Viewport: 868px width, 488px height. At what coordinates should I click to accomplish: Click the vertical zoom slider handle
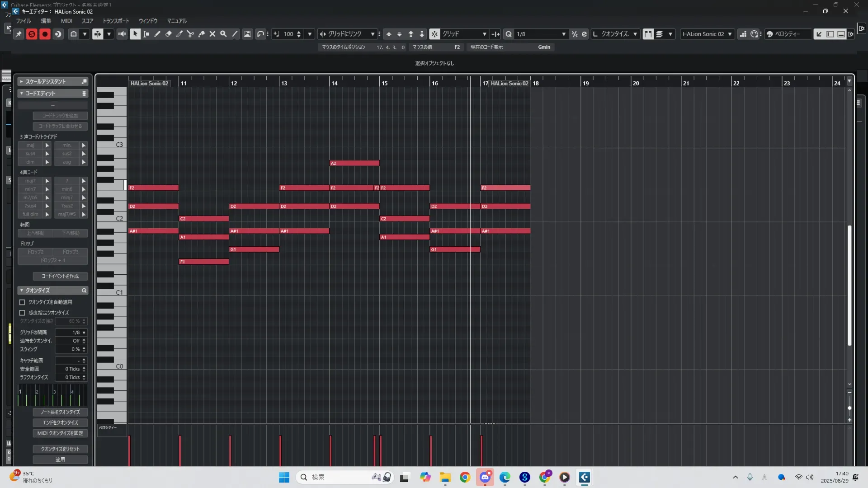tap(849, 408)
